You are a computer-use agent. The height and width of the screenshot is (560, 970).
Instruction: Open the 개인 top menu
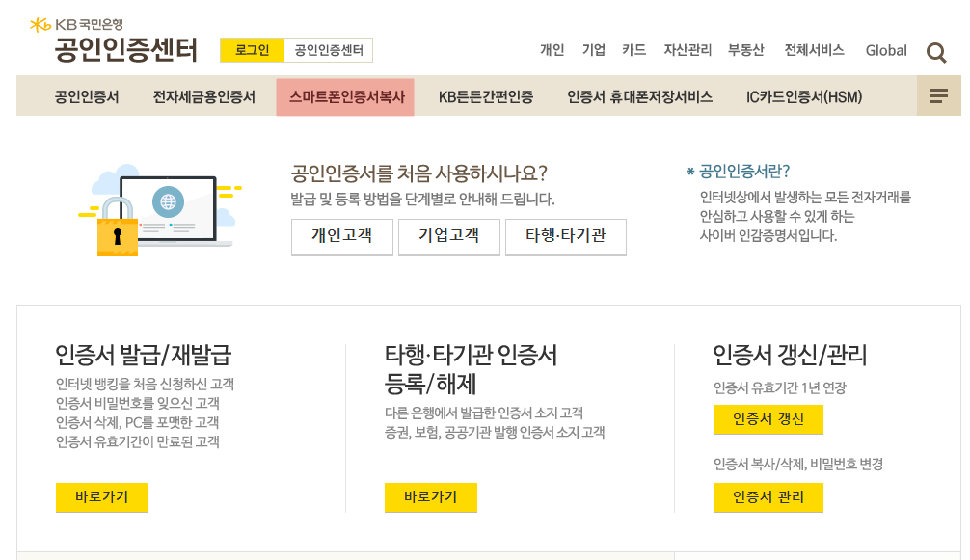552,50
